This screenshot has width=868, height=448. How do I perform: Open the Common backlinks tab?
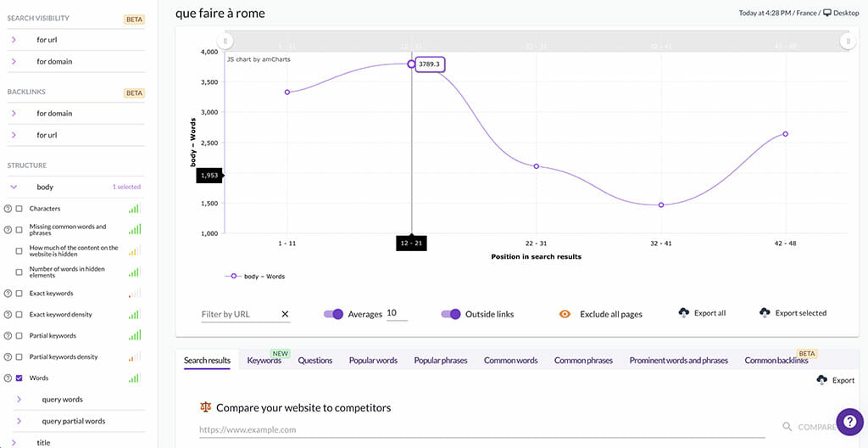coord(776,361)
